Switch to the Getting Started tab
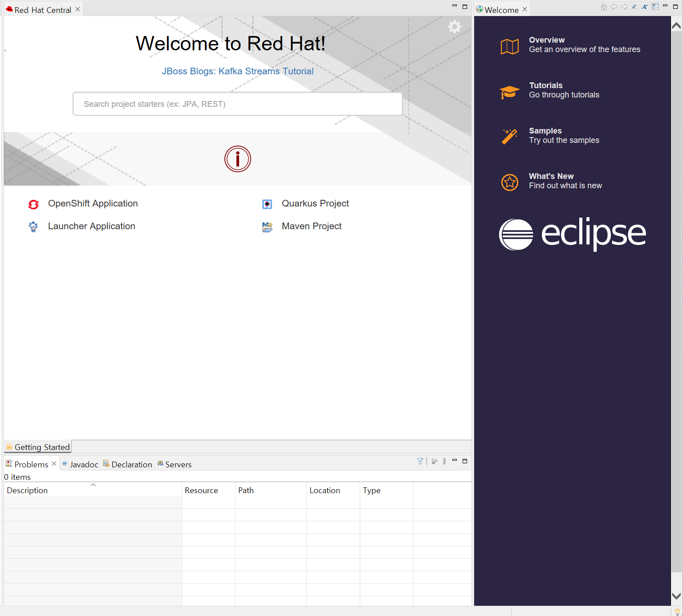 [38, 447]
